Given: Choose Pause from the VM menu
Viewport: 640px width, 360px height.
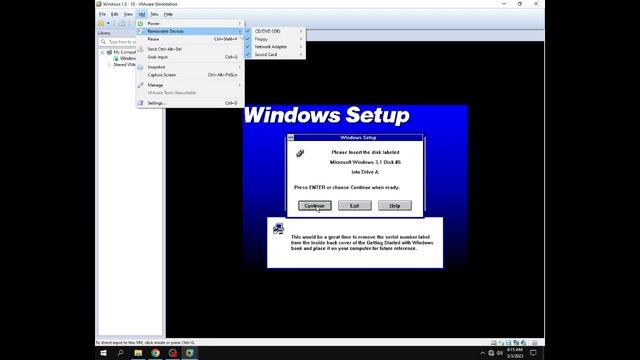Looking at the screenshot, I should 190,39.
